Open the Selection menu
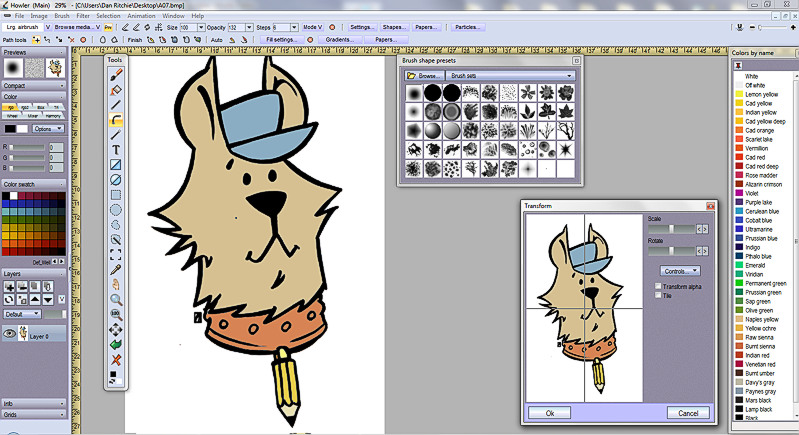This screenshot has width=799, height=435. 108,16
